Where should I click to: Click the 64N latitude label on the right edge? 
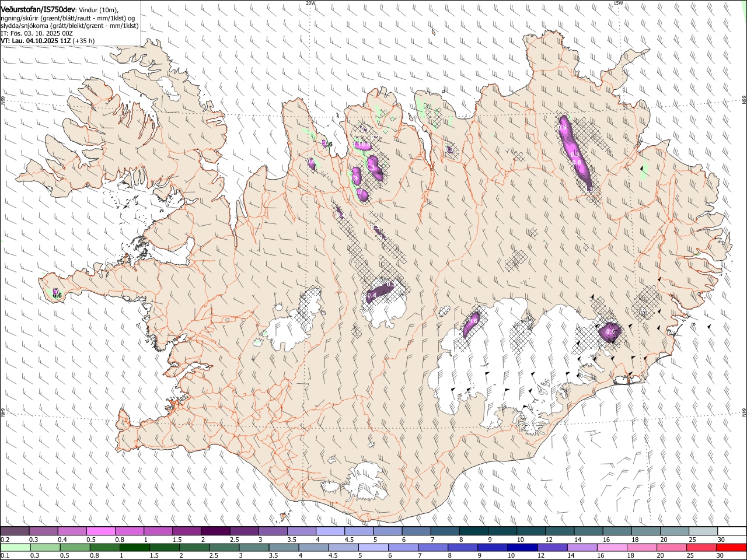coord(744,412)
